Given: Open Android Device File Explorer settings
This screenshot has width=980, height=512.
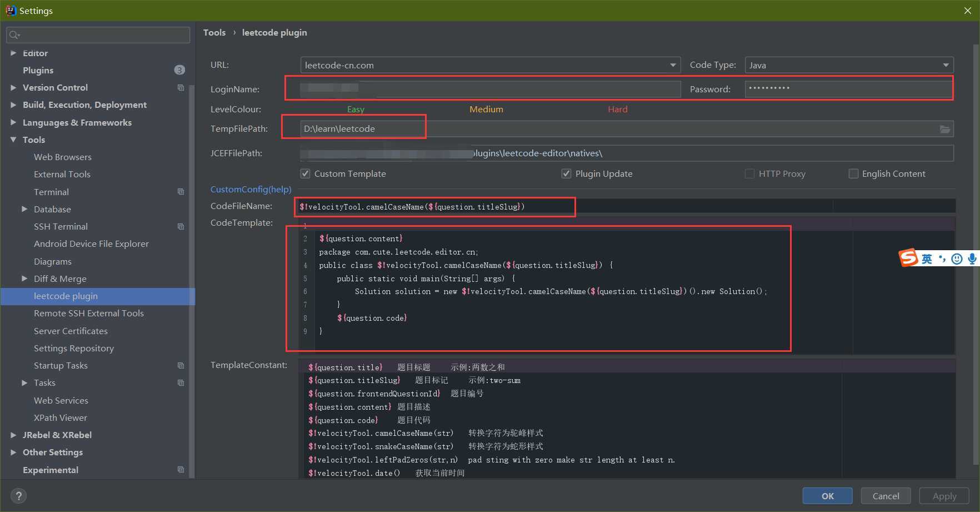Looking at the screenshot, I should coord(91,243).
